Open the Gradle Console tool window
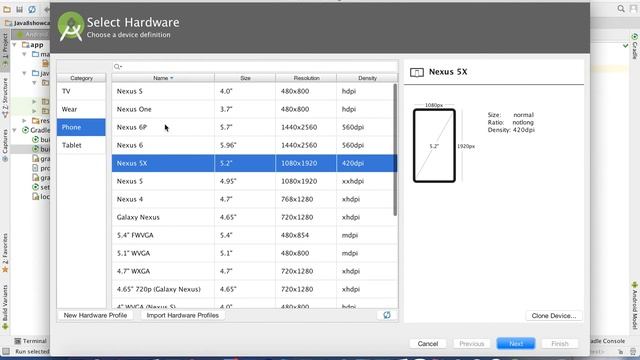Screen dimensions: 640x360 click(x=607, y=341)
